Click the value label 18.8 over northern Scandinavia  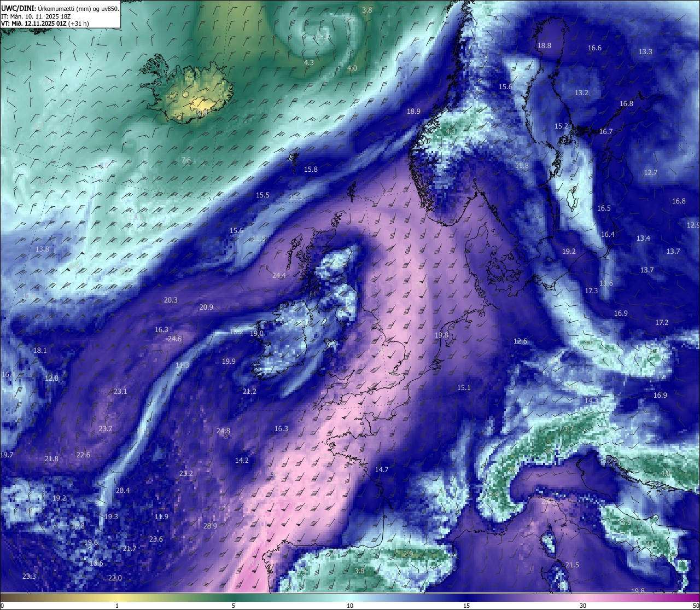click(x=544, y=46)
